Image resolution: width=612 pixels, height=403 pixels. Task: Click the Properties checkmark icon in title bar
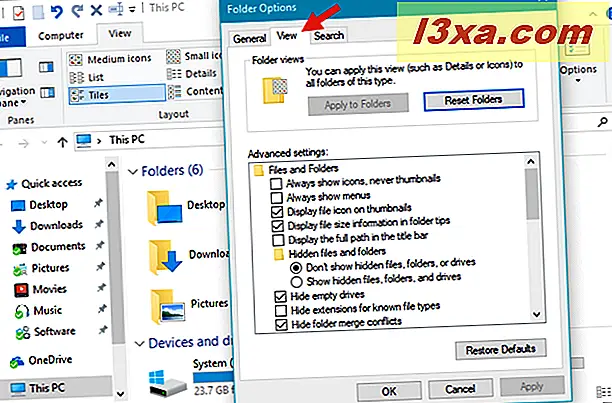click(18, 12)
